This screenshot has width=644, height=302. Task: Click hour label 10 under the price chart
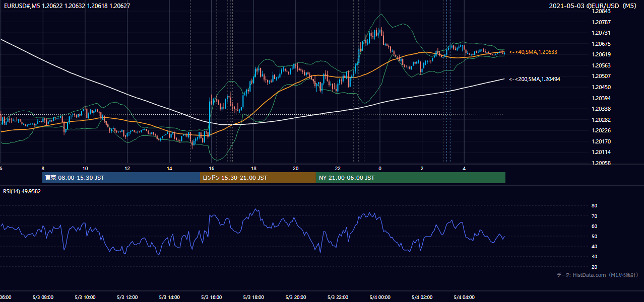click(85, 168)
